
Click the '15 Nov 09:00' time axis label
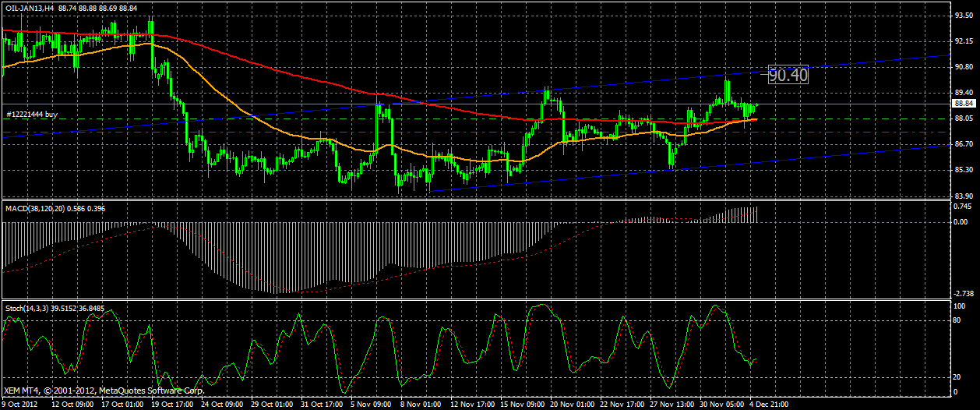click(x=521, y=404)
